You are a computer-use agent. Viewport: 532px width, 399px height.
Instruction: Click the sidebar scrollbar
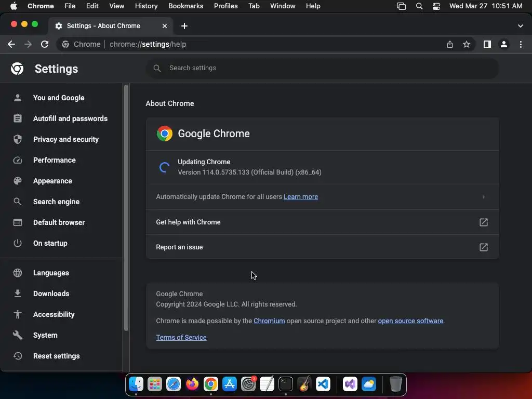(x=126, y=208)
